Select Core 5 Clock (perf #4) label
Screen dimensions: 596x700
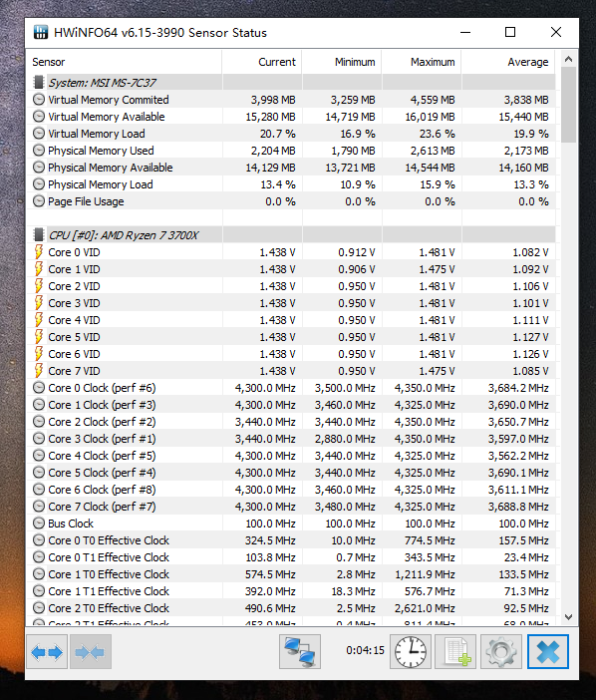[x=102, y=473]
